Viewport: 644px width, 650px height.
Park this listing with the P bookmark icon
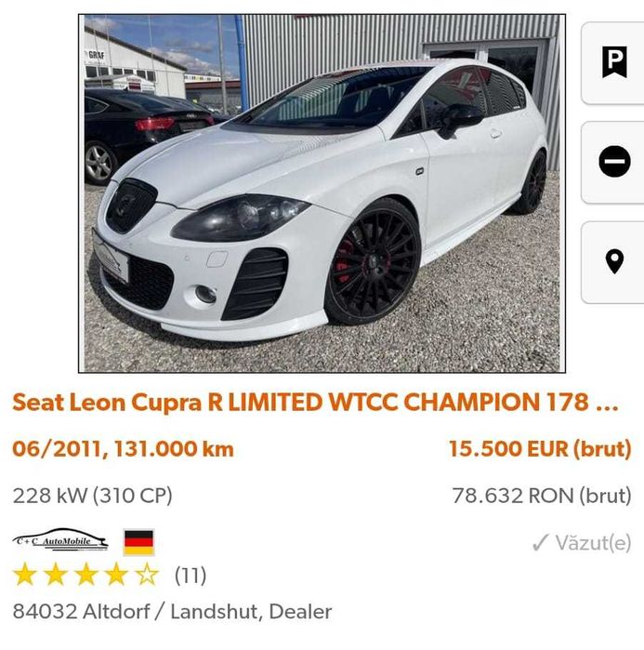point(614,62)
